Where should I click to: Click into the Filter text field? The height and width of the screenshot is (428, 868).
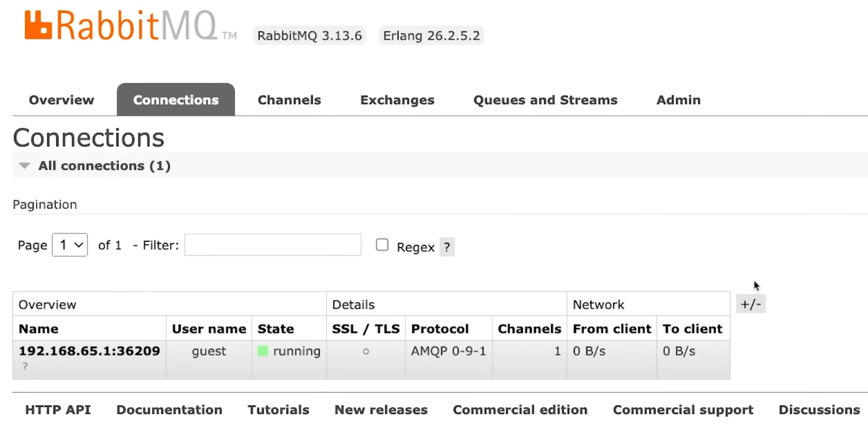click(273, 245)
